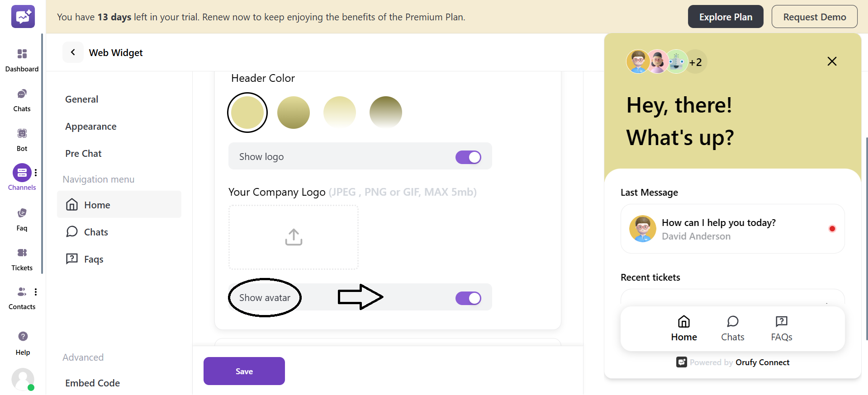Viewport: 868px width, 395px height.
Task: Open the Channels three-dot menu
Action: click(x=36, y=173)
